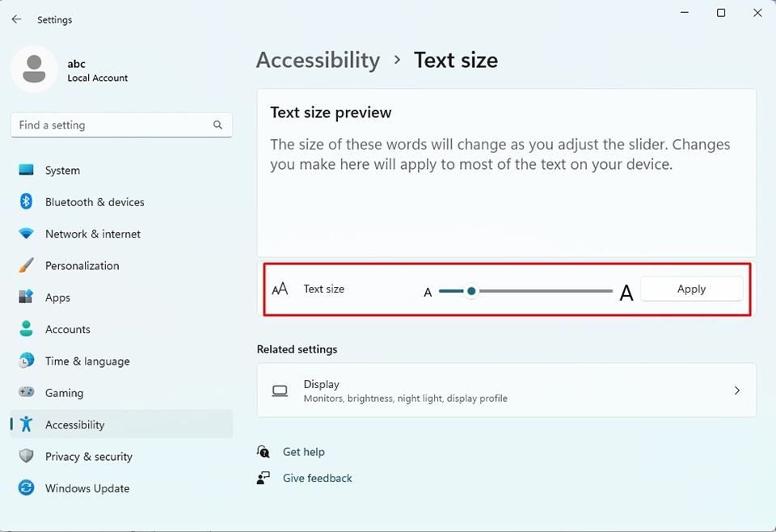Select the Accounts icon in sidebar
776x532 pixels.
coord(25,329)
